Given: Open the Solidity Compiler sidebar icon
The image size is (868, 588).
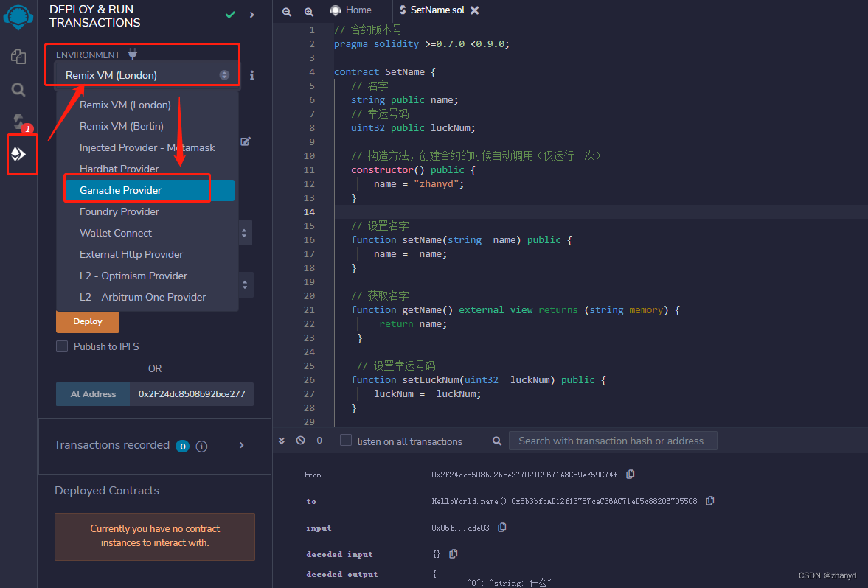Looking at the screenshot, I should (x=19, y=121).
